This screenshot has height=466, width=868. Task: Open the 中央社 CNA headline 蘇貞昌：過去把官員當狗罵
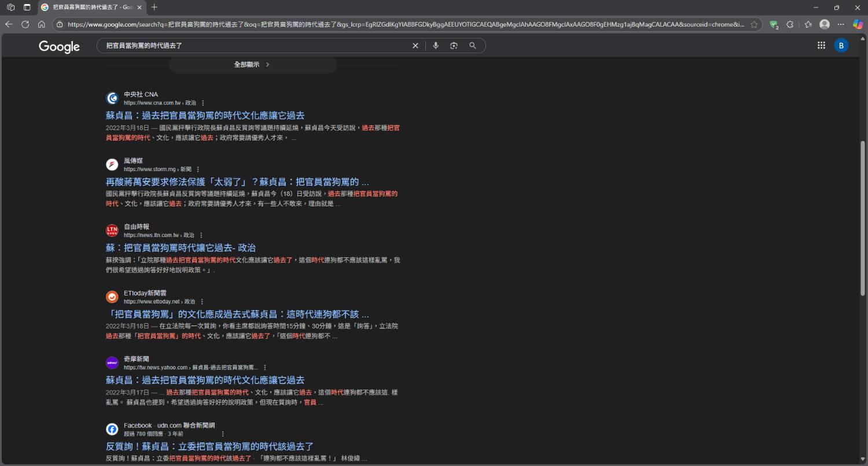[205, 115]
